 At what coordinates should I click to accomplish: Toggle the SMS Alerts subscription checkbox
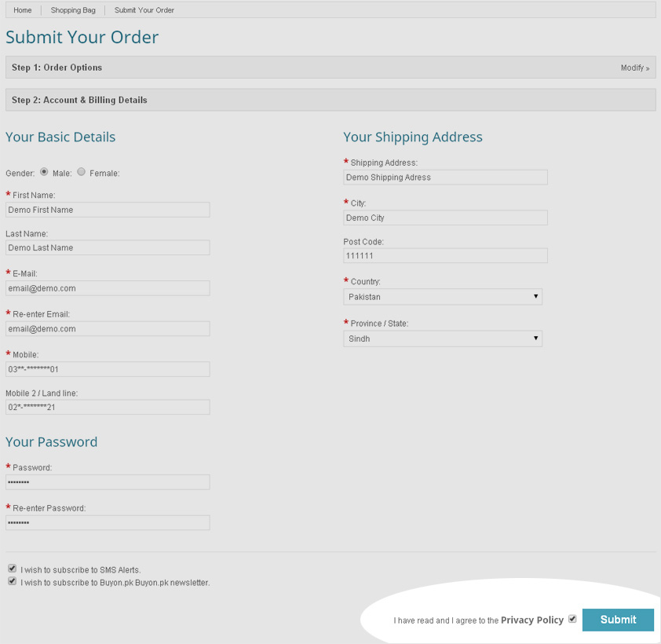13,569
